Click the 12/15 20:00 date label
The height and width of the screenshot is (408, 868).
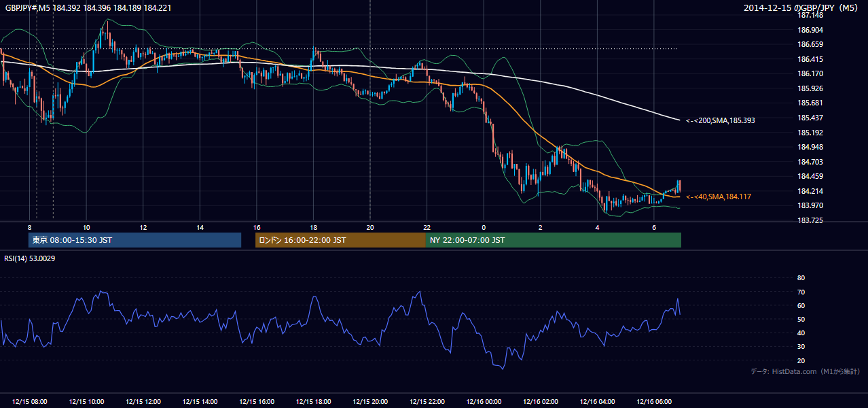coord(370,402)
